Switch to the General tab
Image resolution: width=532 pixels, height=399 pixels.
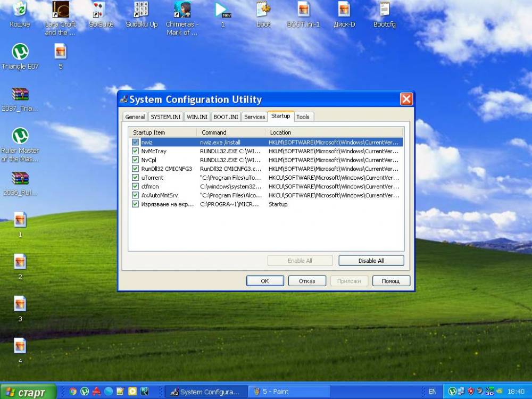[x=135, y=117]
